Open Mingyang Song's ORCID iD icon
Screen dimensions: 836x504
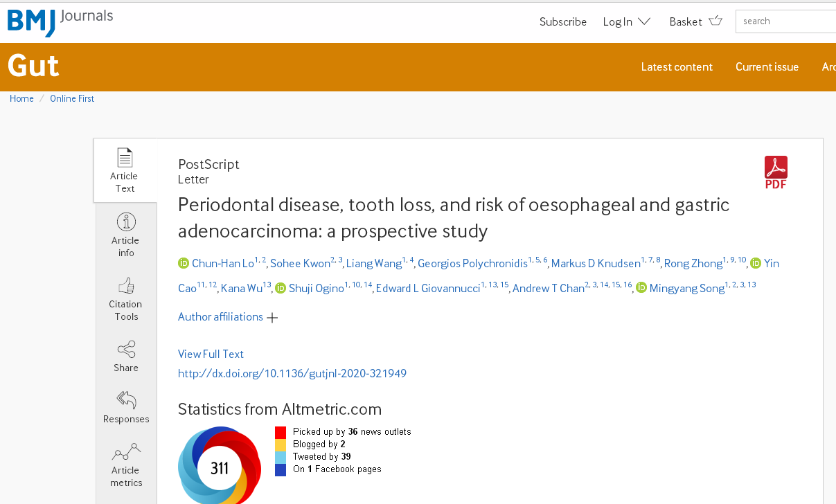641,288
